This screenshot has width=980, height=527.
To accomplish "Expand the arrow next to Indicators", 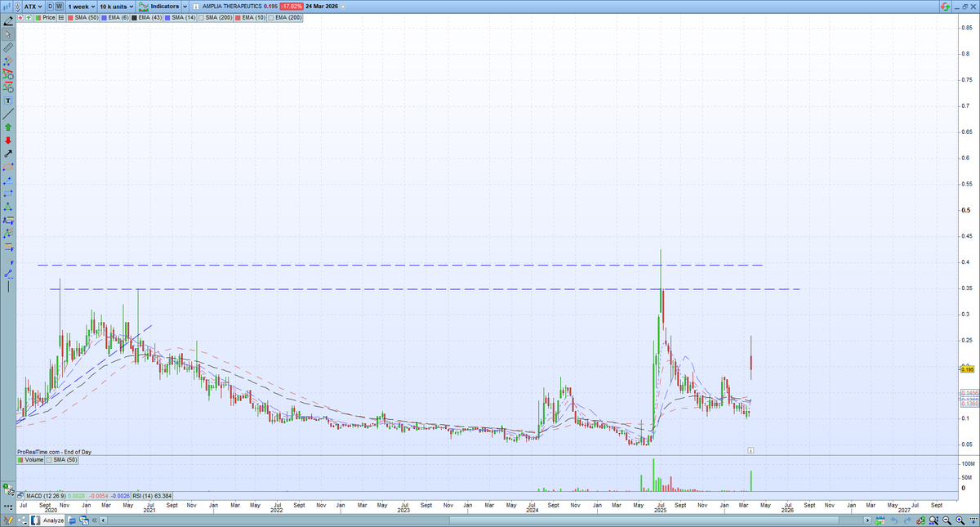I will (x=185, y=7).
